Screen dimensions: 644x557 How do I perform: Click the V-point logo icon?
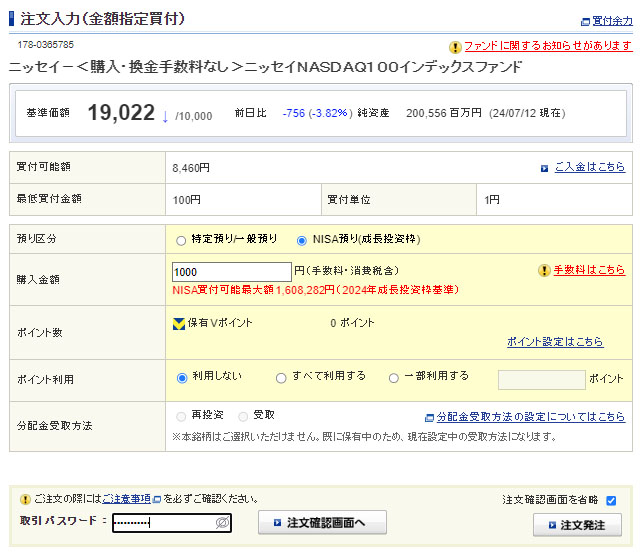(179, 323)
